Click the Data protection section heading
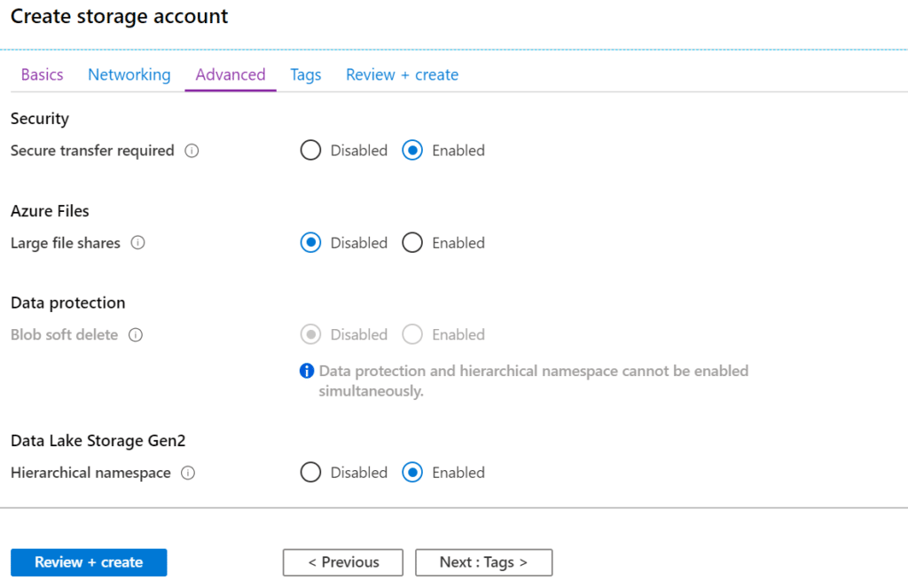Screen dimensions: 908x588 [67, 303]
